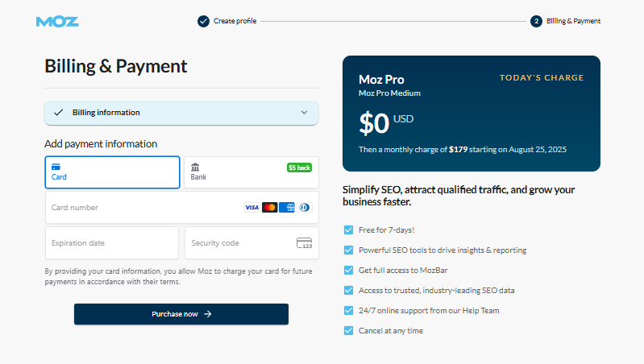Click the $0 USD amount

386,122
